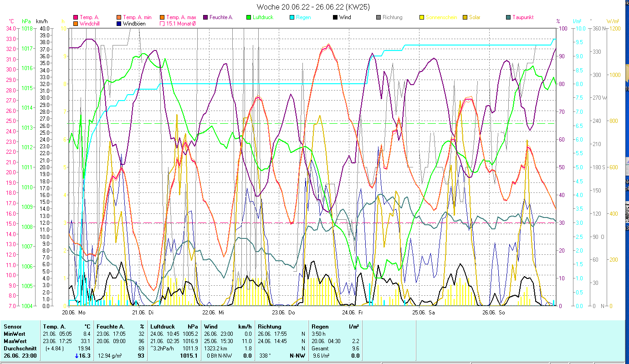Select the 'Solar' legend label
The width and height of the screenshot is (629, 364).
[475, 17]
